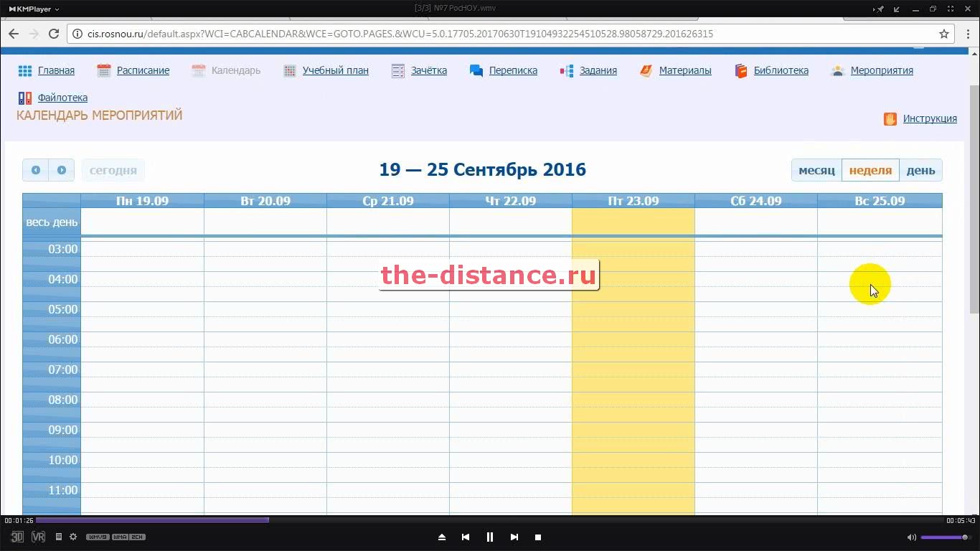Screen dimensions: 980x551
Task: Open the Инструкция link
Action: pyautogui.click(x=930, y=118)
